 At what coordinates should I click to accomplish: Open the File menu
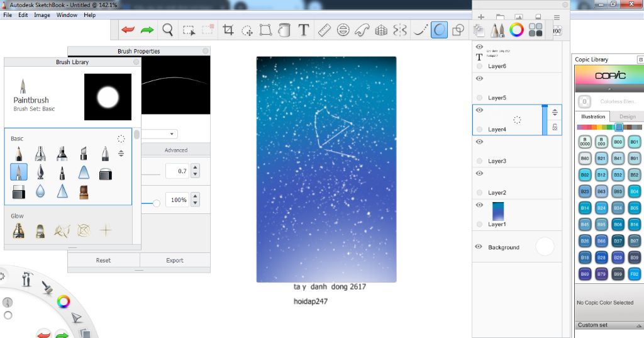(x=8, y=15)
